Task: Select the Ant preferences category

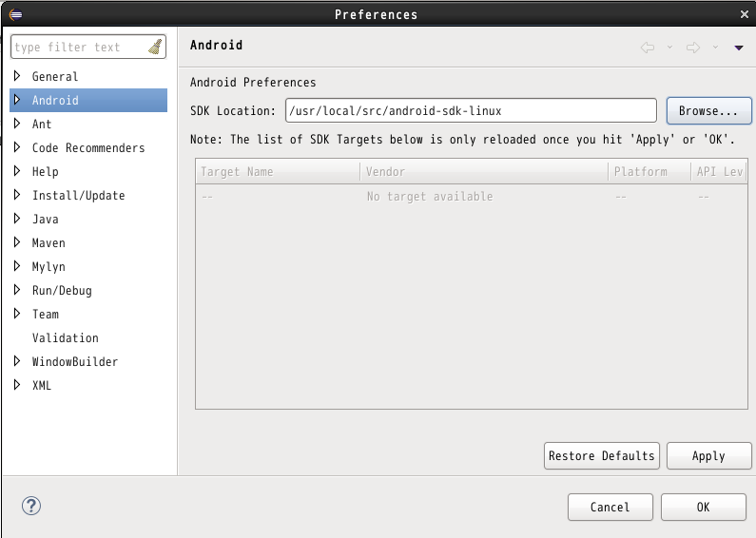Action: pos(42,124)
